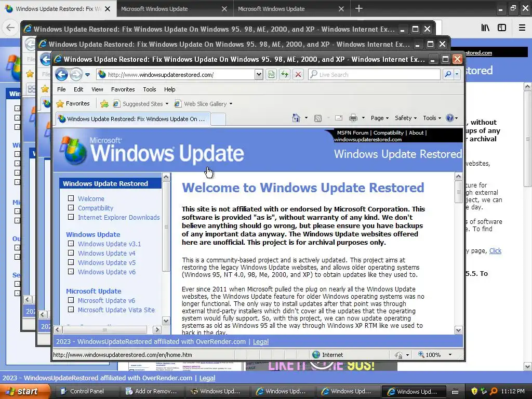Open the recent pages dropdown arrow
Image resolution: width=532 pixels, height=399 pixels.
coord(87,75)
